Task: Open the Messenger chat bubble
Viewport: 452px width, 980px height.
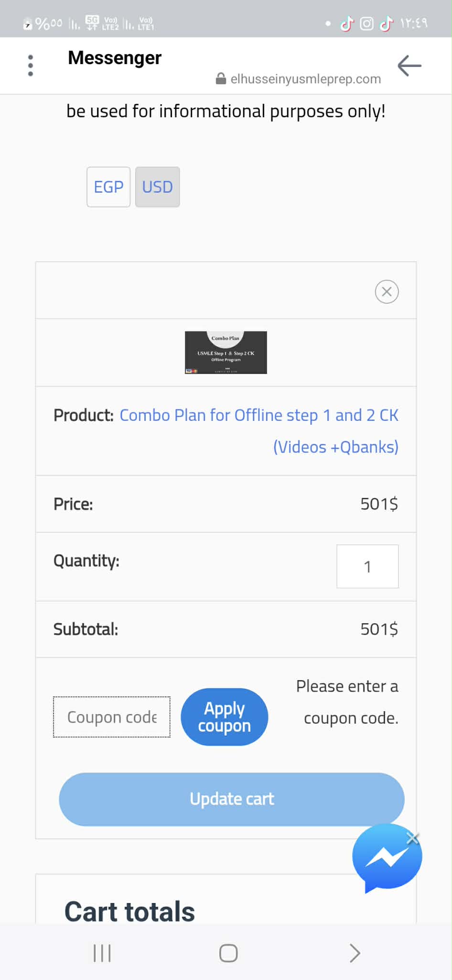Action: pos(386,858)
